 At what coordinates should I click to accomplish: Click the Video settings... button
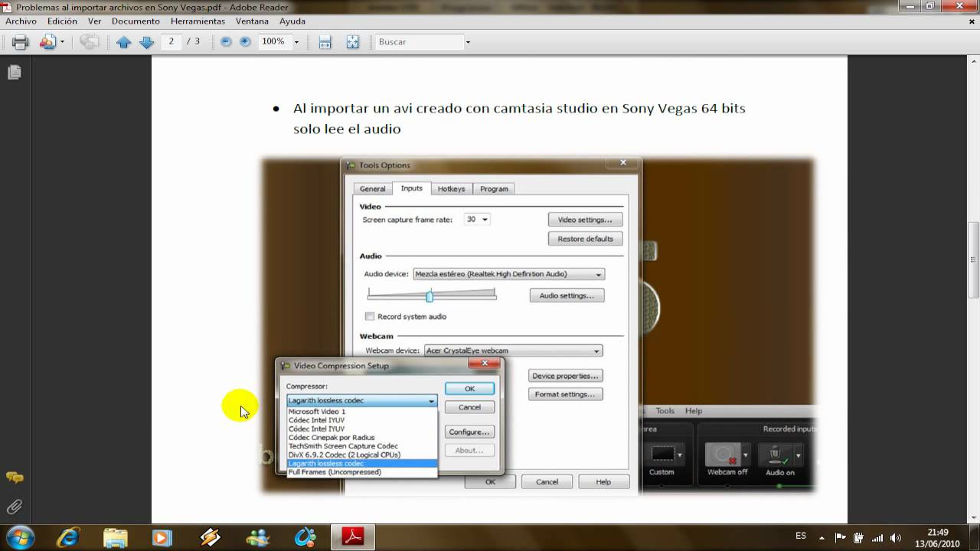pos(585,220)
